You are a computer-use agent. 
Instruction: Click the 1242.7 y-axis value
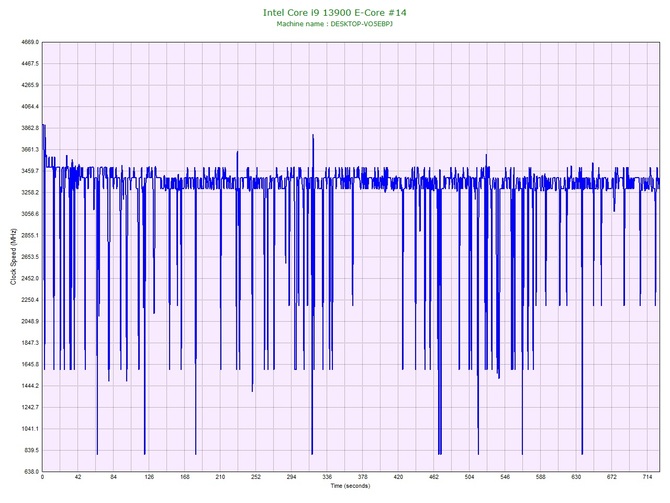click(30, 407)
